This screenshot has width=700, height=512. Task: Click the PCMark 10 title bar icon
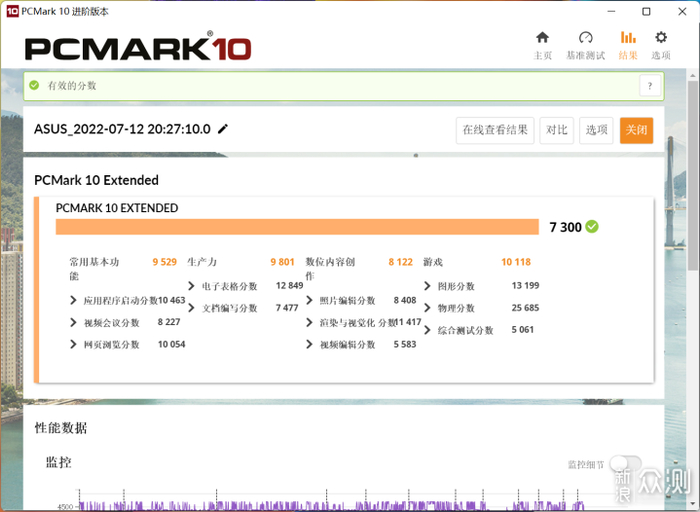[x=12, y=11]
